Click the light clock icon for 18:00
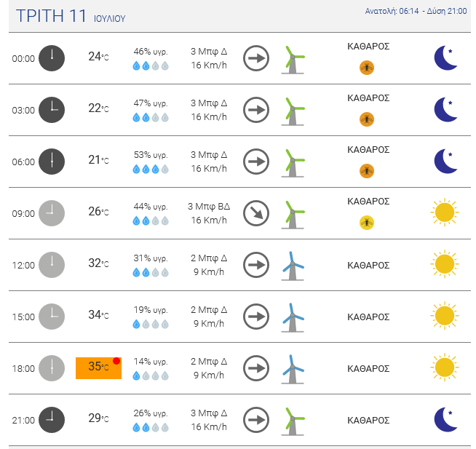 click(52, 368)
